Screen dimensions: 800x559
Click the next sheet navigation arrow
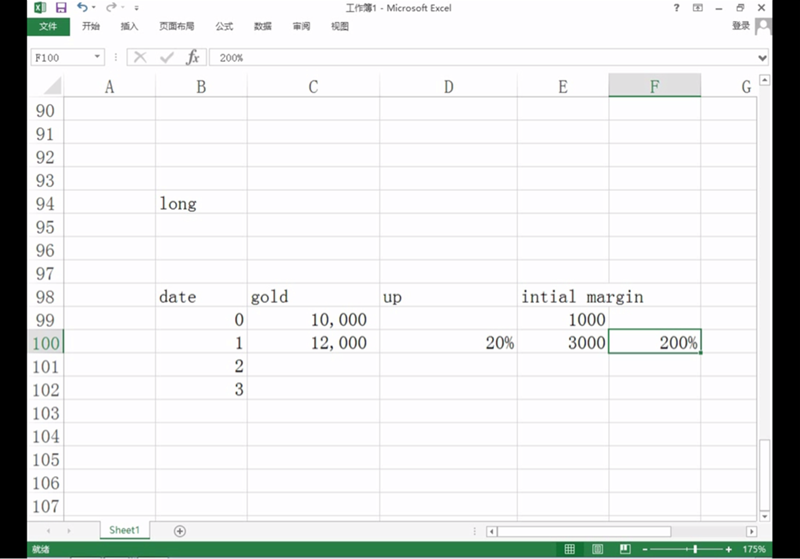click(69, 531)
